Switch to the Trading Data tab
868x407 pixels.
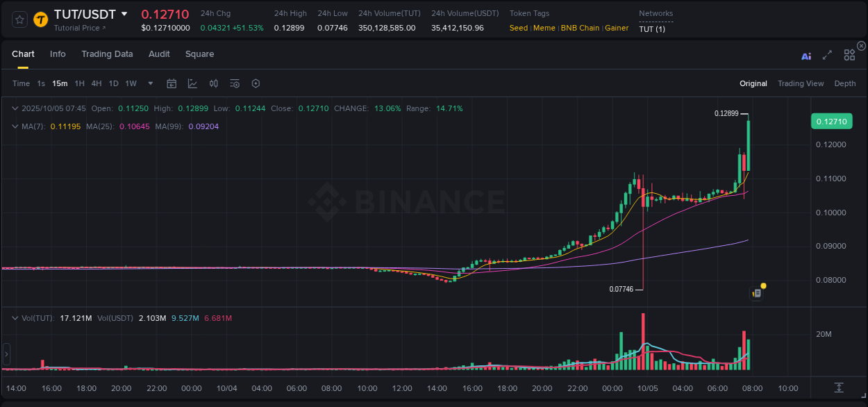click(107, 54)
